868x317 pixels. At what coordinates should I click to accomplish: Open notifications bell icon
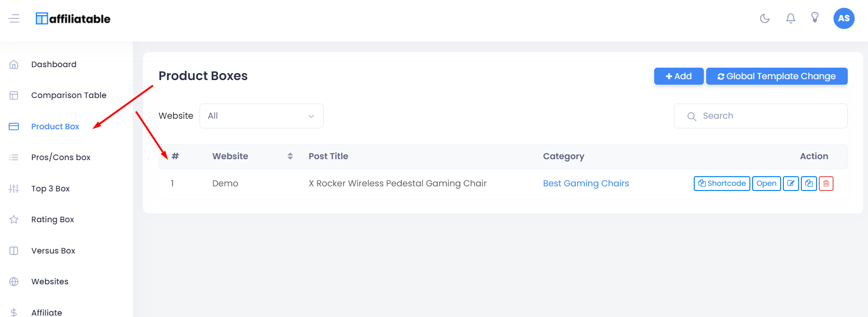(x=790, y=18)
